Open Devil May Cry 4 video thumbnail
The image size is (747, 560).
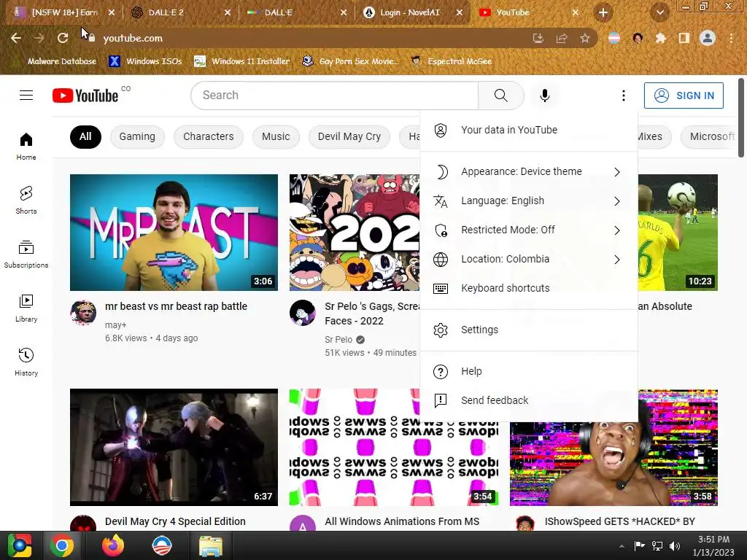tap(174, 447)
